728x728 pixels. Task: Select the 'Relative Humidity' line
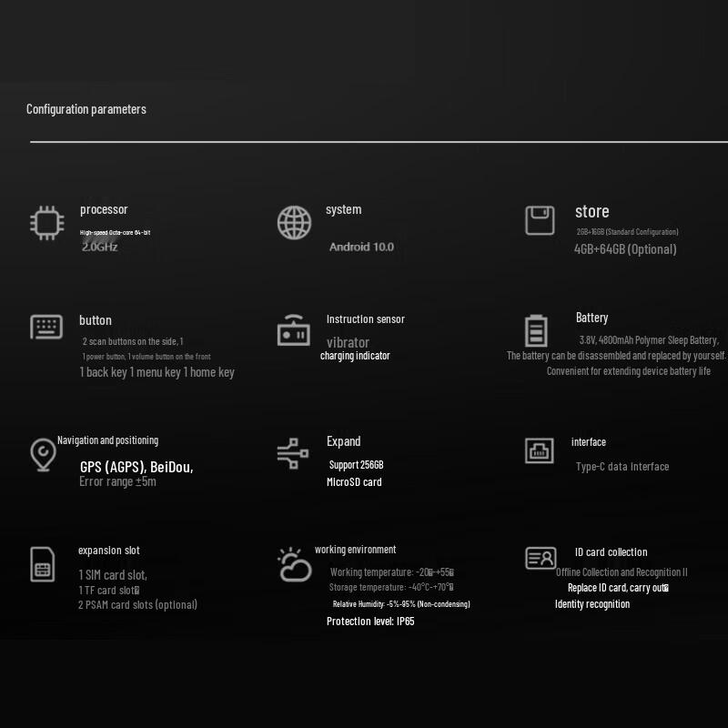401,604
